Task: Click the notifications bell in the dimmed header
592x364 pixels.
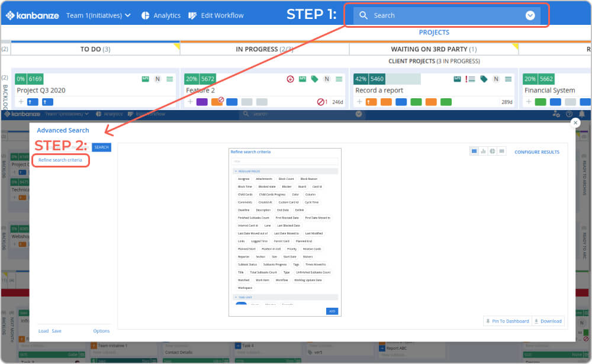Action: point(582,114)
